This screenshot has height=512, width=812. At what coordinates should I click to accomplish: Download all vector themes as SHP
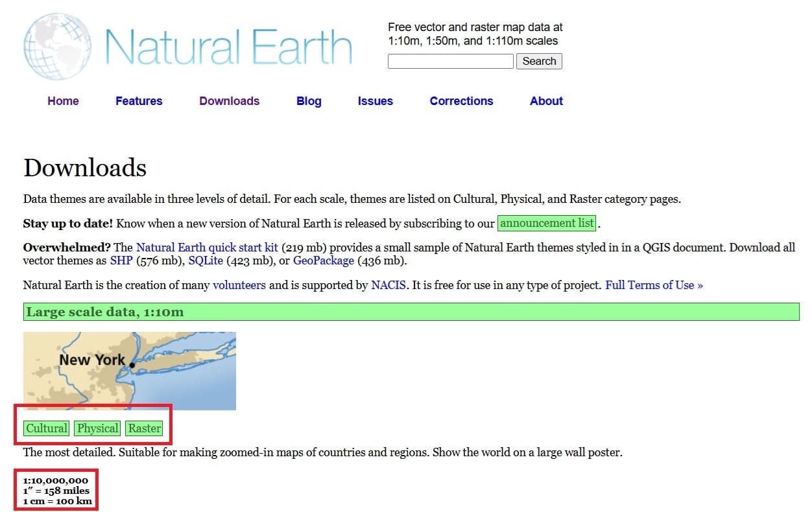121,261
